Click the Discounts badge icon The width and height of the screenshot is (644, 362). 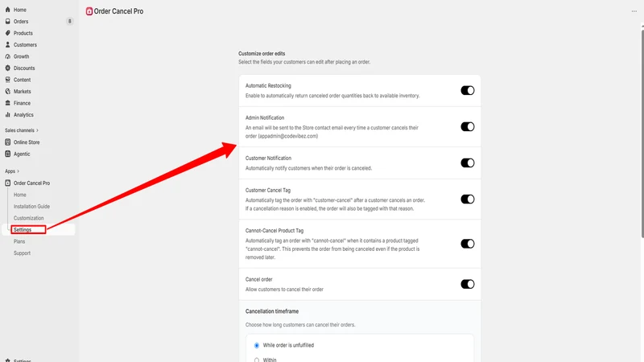click(x=7, y=68)
